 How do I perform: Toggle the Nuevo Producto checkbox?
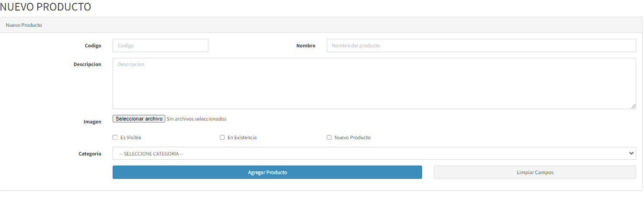coord(329,138)
